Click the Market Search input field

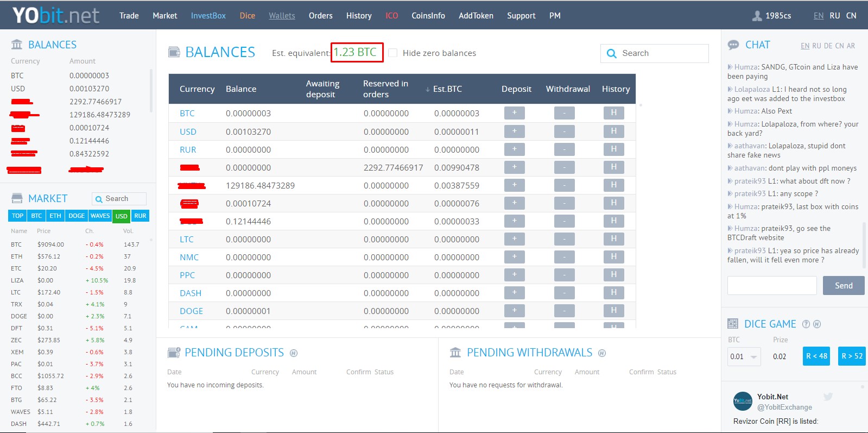[x=119, y=199]
